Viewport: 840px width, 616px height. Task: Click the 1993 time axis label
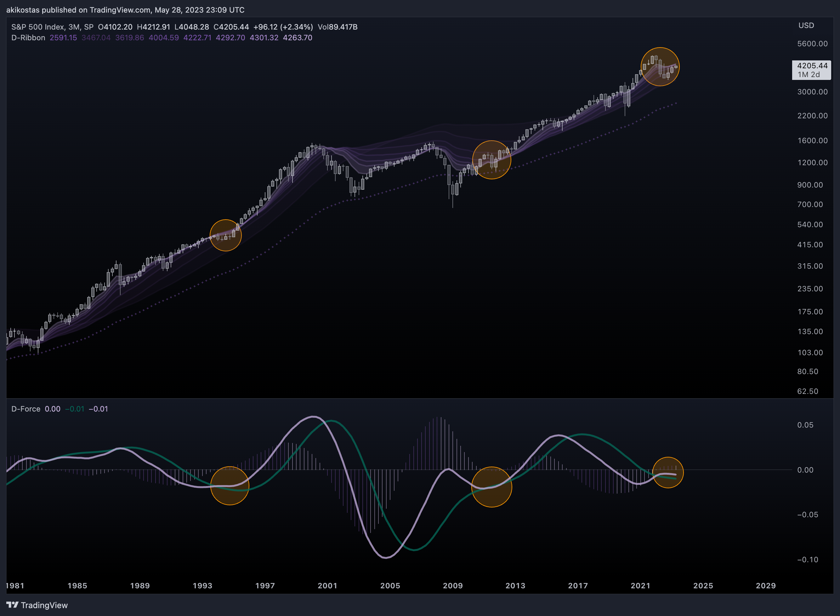coord(202,585)
